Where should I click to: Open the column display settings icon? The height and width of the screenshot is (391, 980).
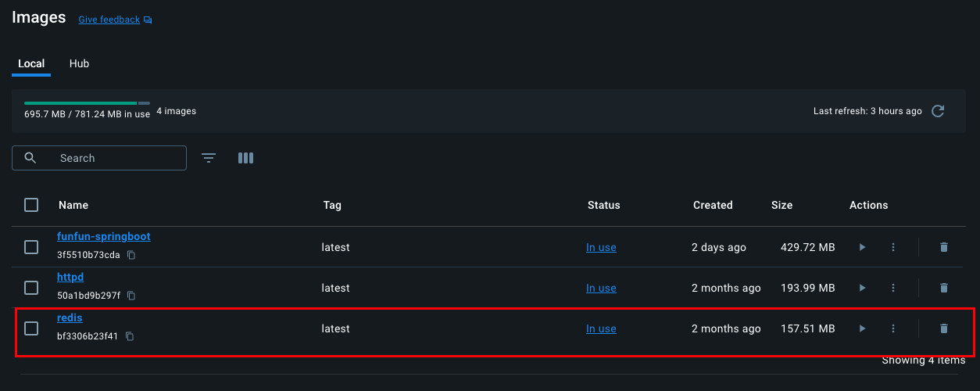(x=245, y=158)
